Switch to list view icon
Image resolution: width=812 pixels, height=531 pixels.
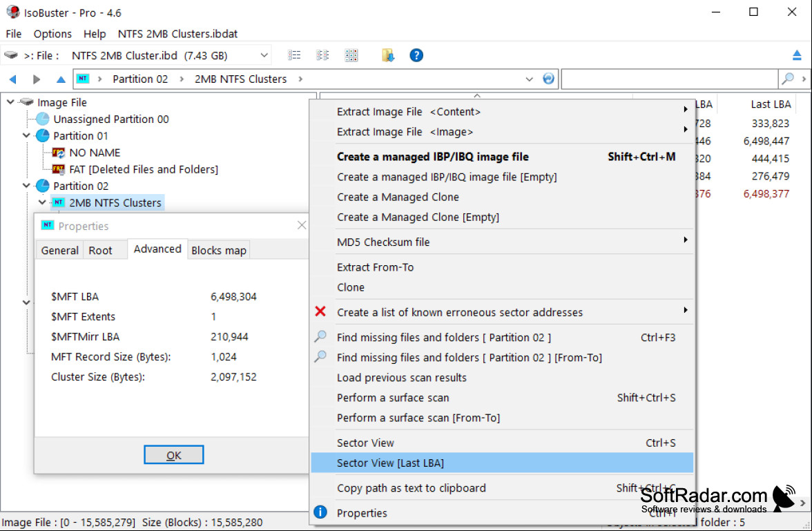coord(294,55)
